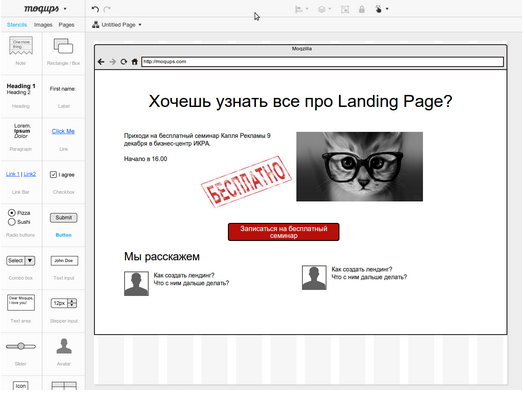
Task: Click the browser mockup home icon
Action: 135,62
